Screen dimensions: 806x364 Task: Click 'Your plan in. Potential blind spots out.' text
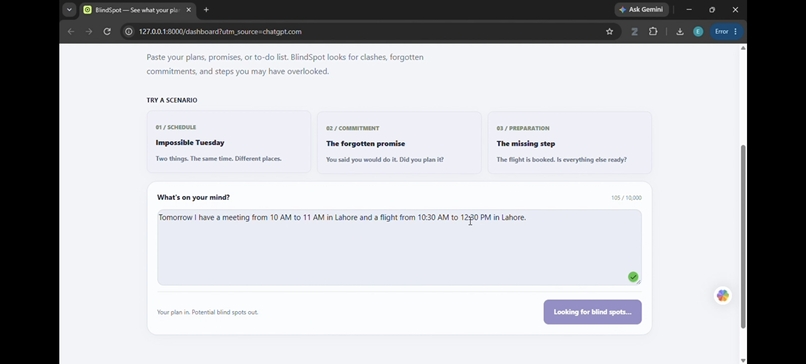point(208,312)
